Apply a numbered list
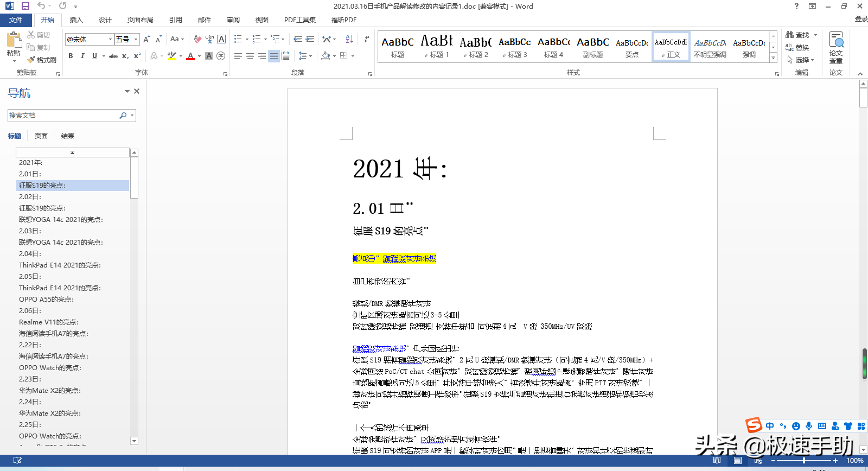The height and width of the screenshot is (471, 868). [257, 39]
